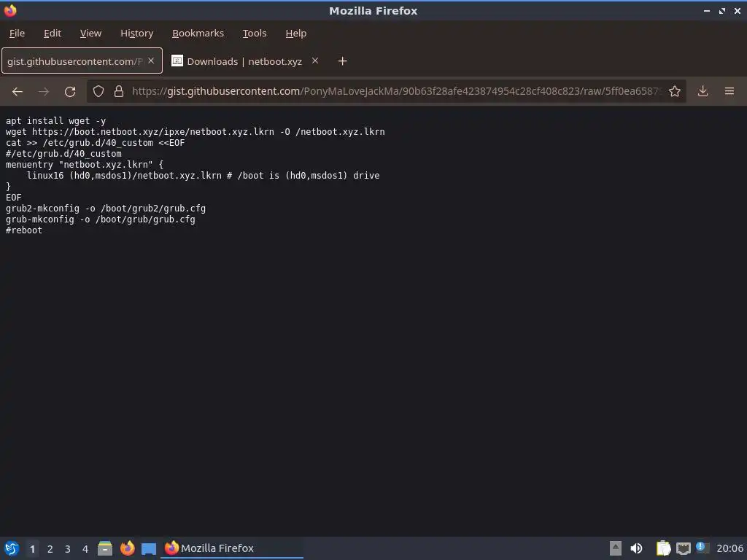Click the show desktop taskbar icon
This screenshot has width=747, height=560.
pos(149,548)
